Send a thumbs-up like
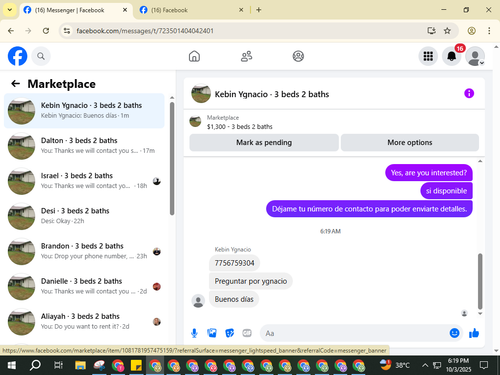 click(474, 333)
